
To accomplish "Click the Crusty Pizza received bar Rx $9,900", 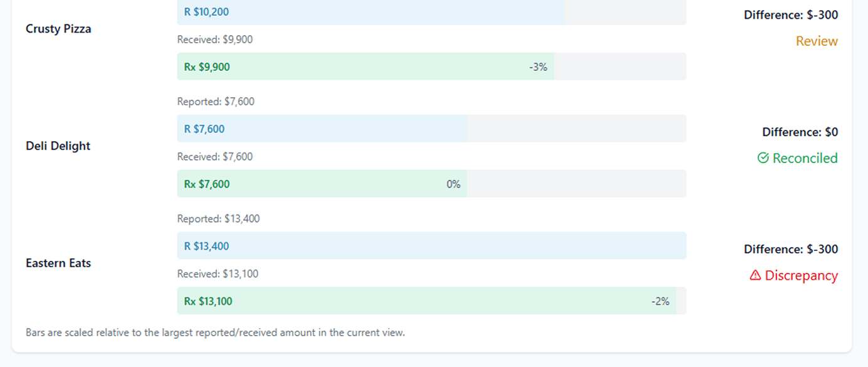I will coord(365,66).
